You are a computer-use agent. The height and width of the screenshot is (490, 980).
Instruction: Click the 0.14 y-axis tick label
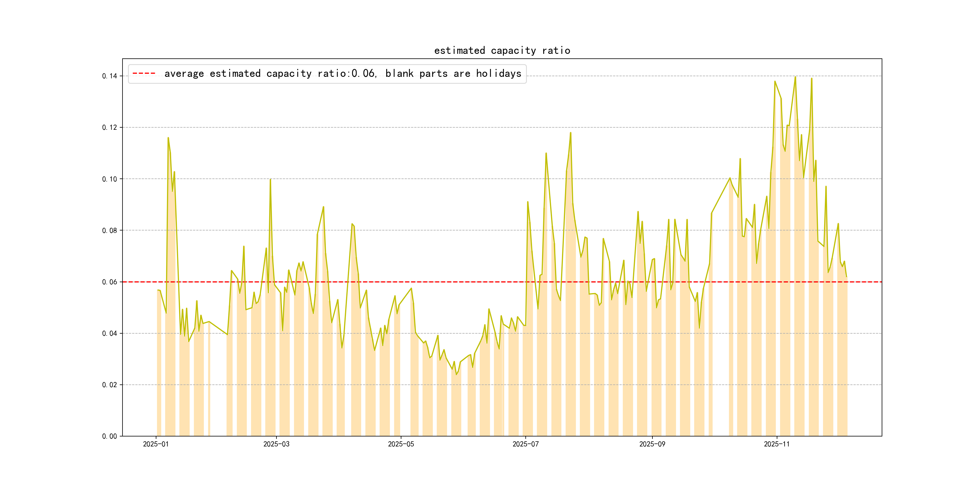coord(109,76)
